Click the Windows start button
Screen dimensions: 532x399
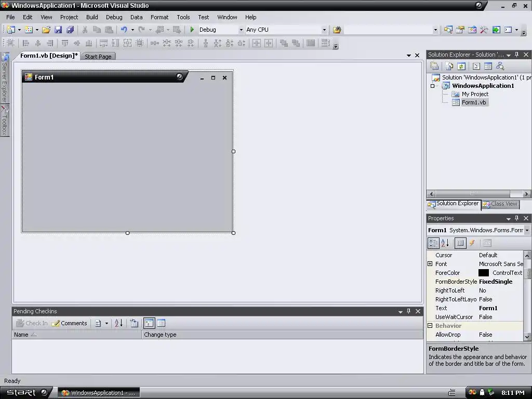click(x=26, y=393)
